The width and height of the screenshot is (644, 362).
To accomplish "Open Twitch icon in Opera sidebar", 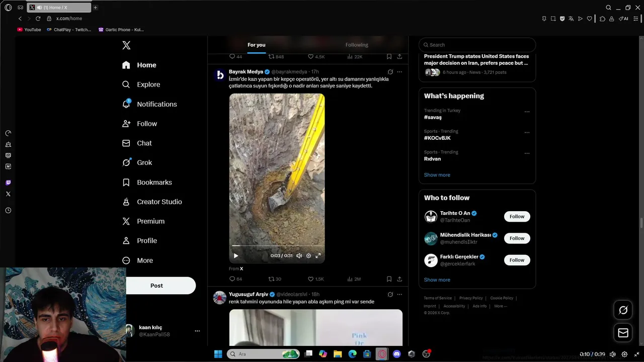I will point(8,183).
